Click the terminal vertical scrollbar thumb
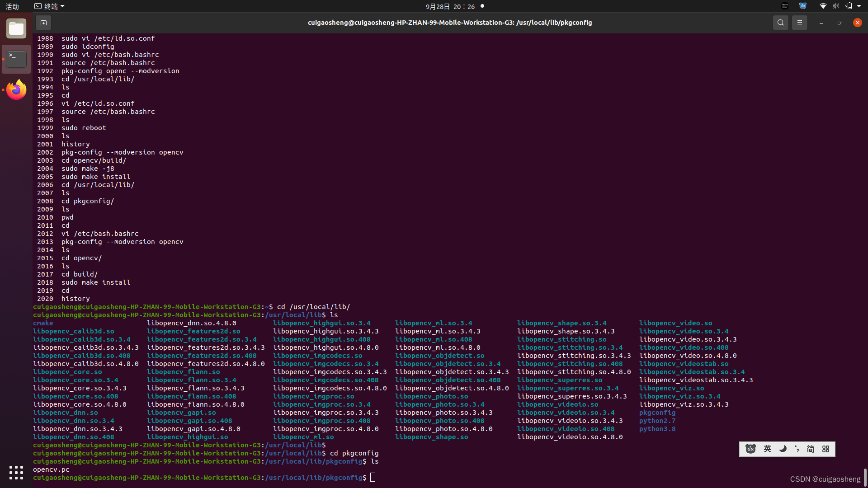 click(865, 477)
